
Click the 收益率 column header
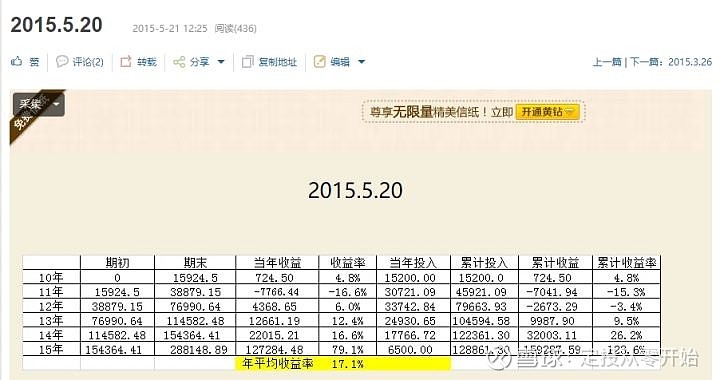click(348, 263)
